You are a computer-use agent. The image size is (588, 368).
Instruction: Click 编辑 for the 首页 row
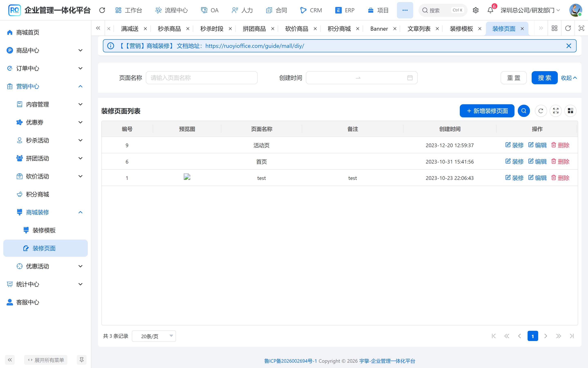click(x=537, y=162)
